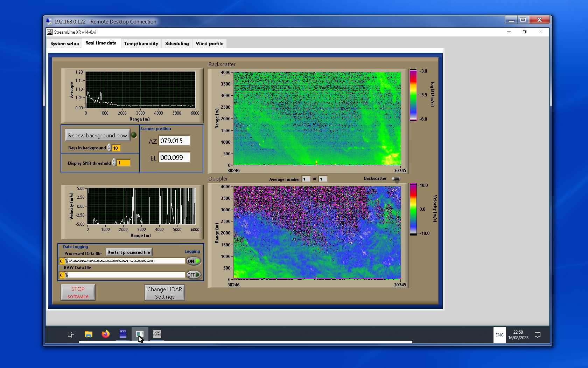Image resolution: width=588 pixels, height=368 pixels.
Task: Open the notification center icon
Action: tap(538, 335)
